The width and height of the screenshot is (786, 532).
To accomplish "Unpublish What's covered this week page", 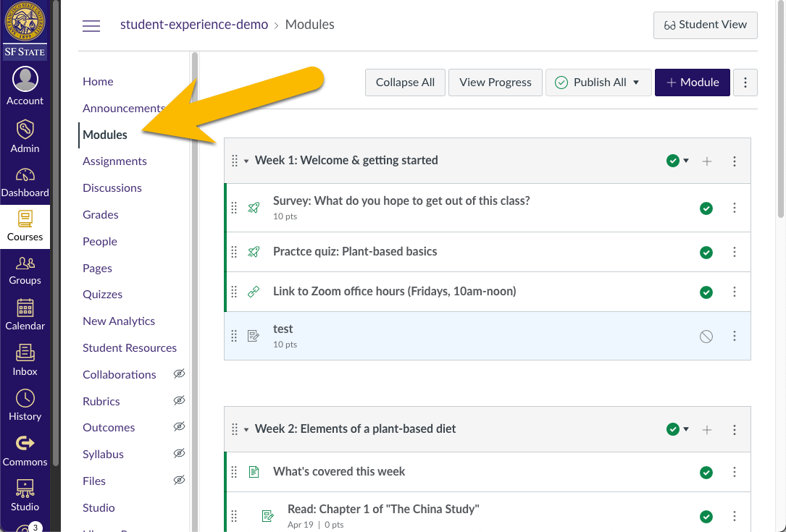I will [706, 473].
